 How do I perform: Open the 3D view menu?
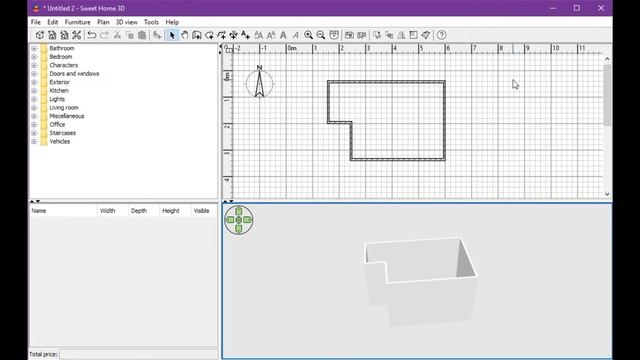(x=127, y=22)
